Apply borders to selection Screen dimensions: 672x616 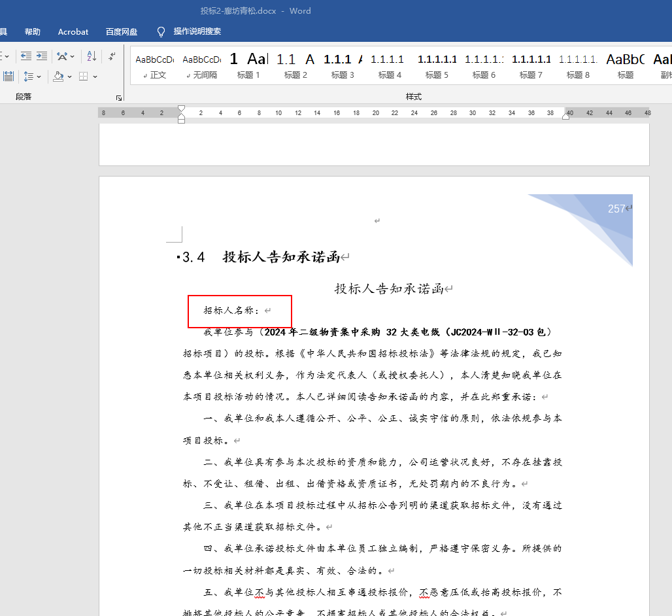(x=84, y=77)
